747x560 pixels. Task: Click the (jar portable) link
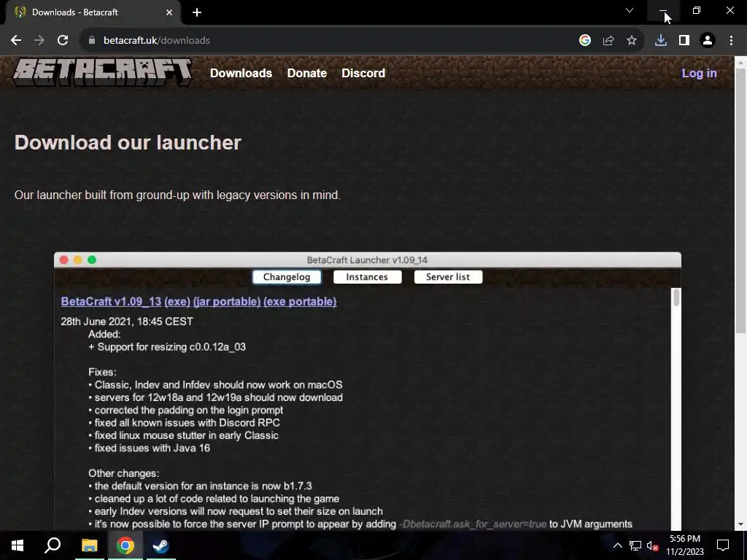click(227, 301)
